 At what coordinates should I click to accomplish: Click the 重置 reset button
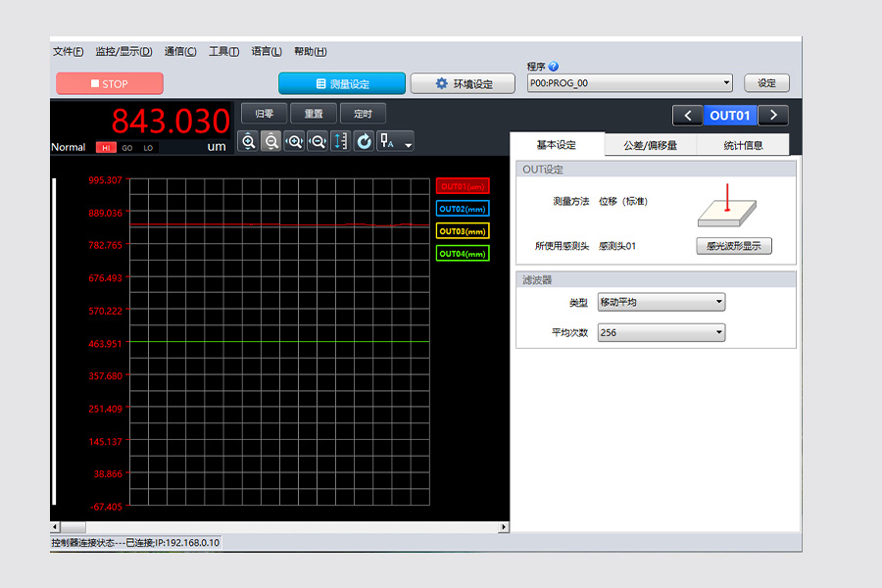[314, 114]
